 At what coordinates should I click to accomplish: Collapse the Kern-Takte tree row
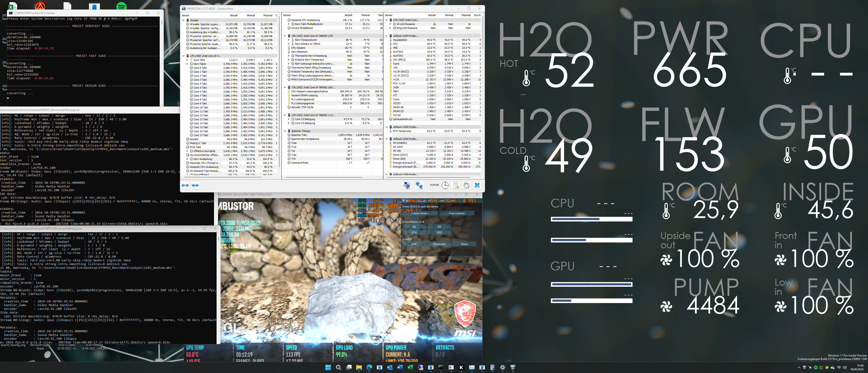tap(187, 64)
